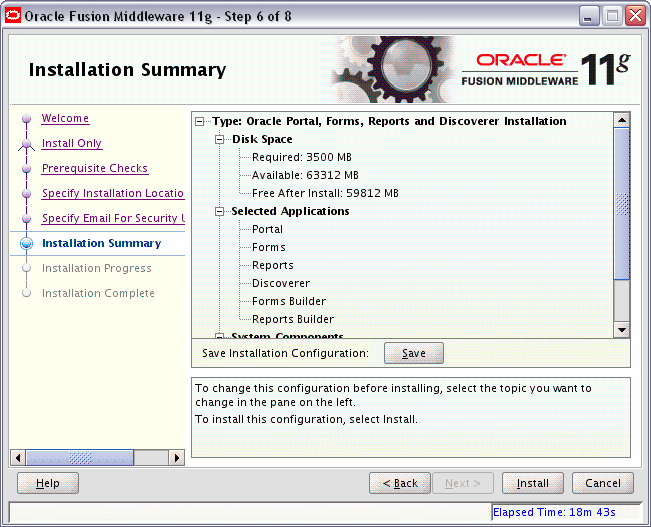Select the Reports application row
The image size is (651, 527).
point(272,265)
